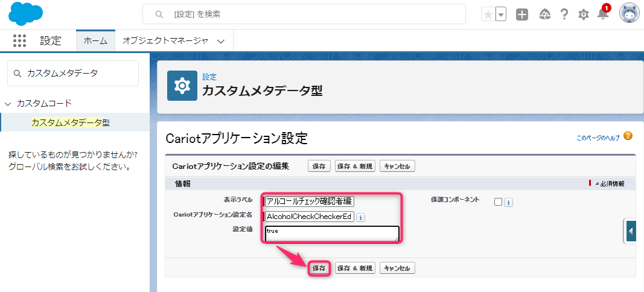Click the bottom 保存 button
644x292 pixels.
pyautogui.click(x=319, y=268)
